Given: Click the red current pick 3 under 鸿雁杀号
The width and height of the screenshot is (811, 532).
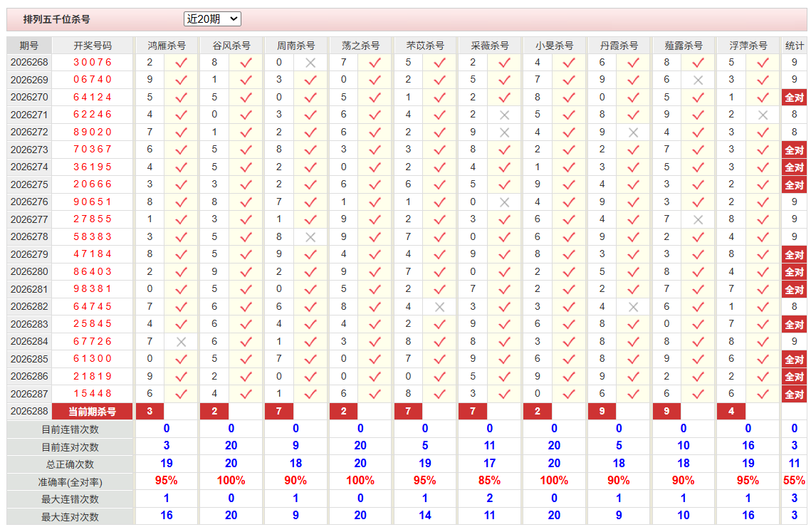Looking at the screenshot, I should (x=150, y=412).
